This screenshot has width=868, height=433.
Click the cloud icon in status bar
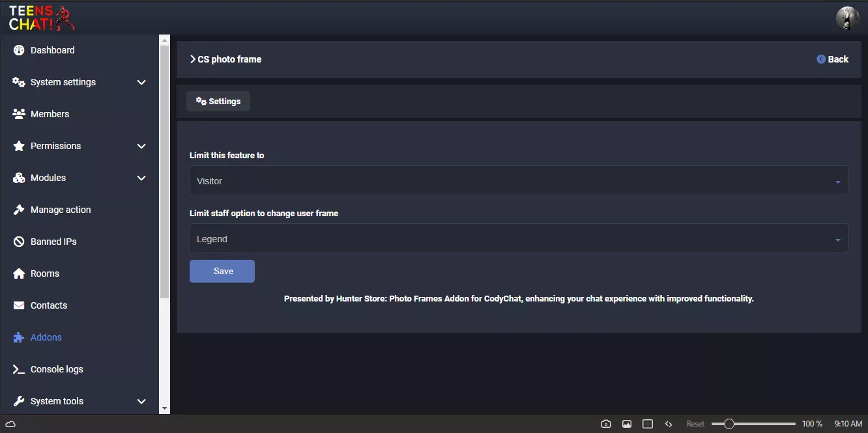click(x=10, y=424)
